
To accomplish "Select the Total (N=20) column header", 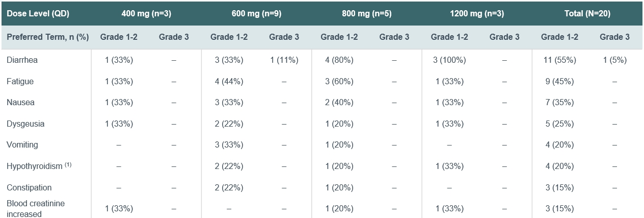I will 587,14.
